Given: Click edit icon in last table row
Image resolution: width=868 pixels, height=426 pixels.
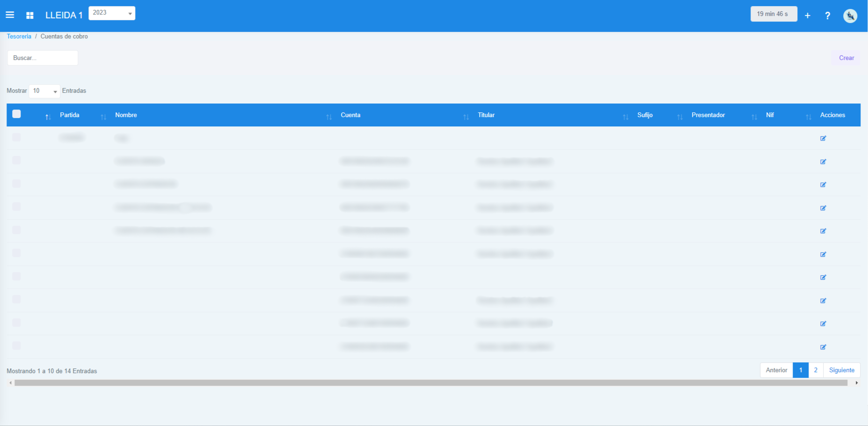Looking at the screenshot, I should click(823, 347).
